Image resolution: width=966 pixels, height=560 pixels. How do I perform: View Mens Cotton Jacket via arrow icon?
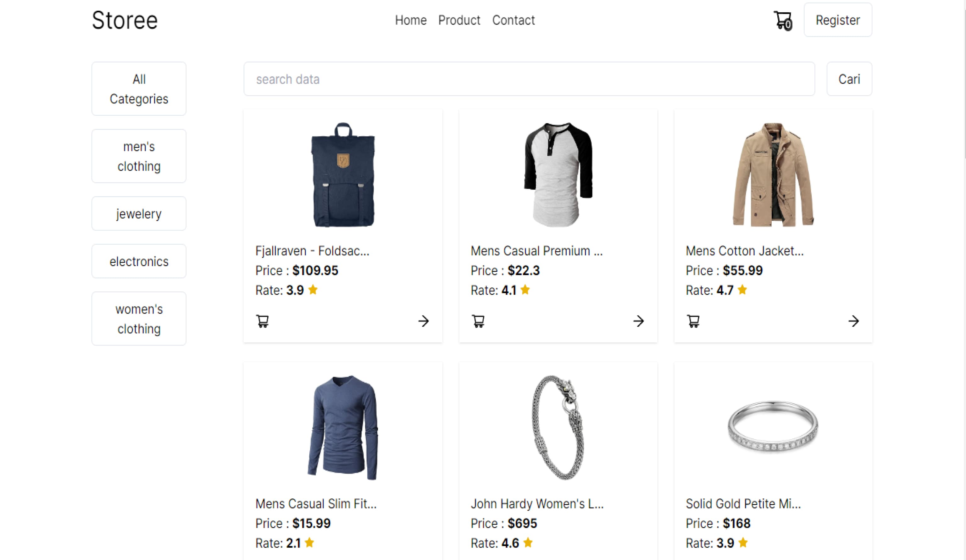point(854,321)
